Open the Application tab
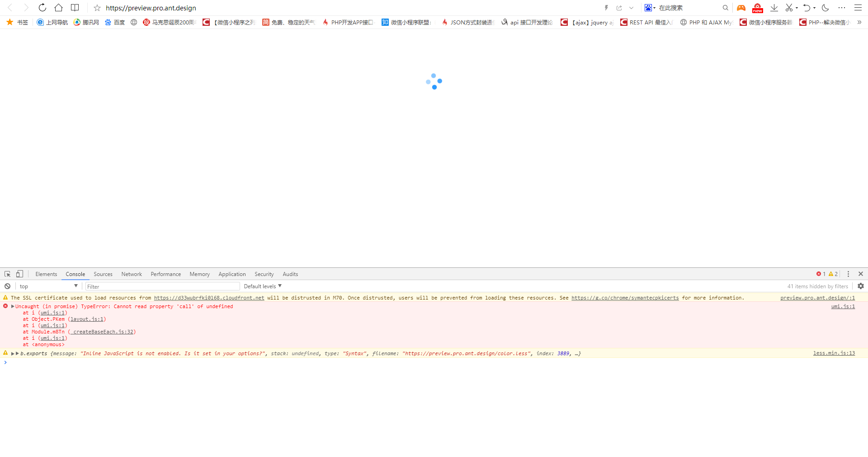Image resolution: width=868 pixels, height=457 pixels. point(232,274)
